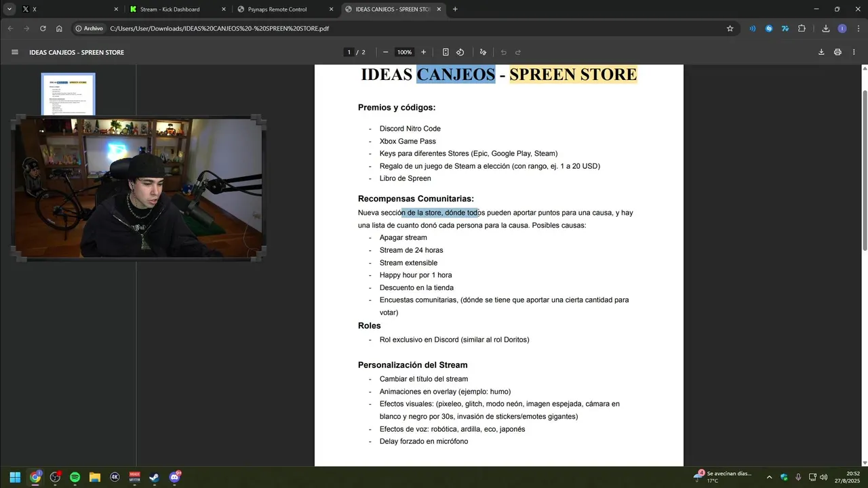This screenshot has height=488, width=868.
Task: Reload the current page
Action: point(43,28)
